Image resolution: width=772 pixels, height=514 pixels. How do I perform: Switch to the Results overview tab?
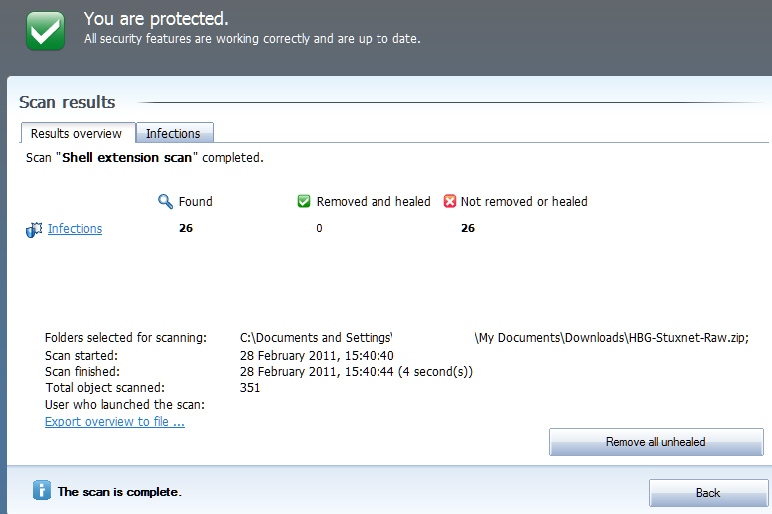tap(76, 133)
